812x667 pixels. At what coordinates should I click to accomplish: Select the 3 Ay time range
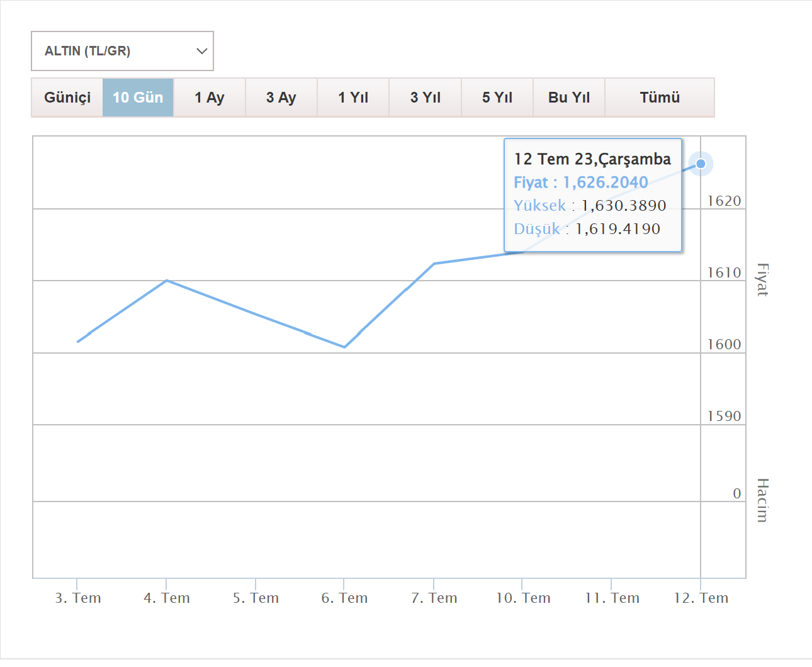281,98
